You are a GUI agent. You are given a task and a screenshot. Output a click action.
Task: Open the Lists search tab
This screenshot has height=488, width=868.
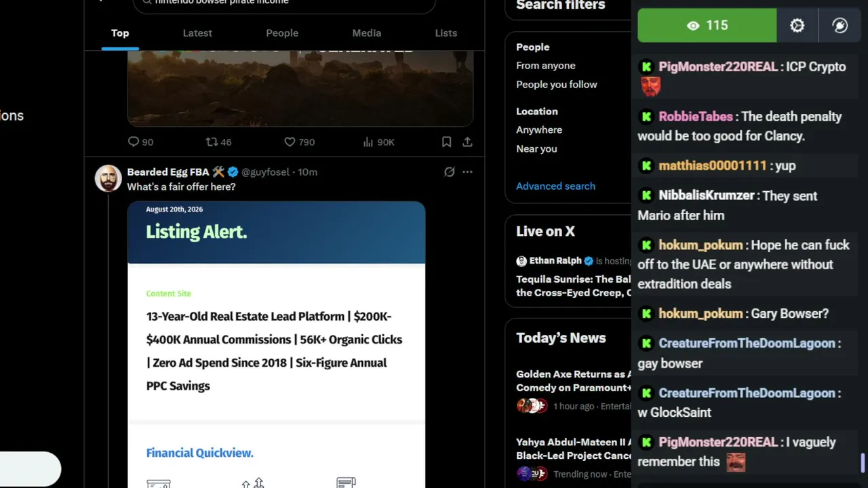click(x=446, y=33)
